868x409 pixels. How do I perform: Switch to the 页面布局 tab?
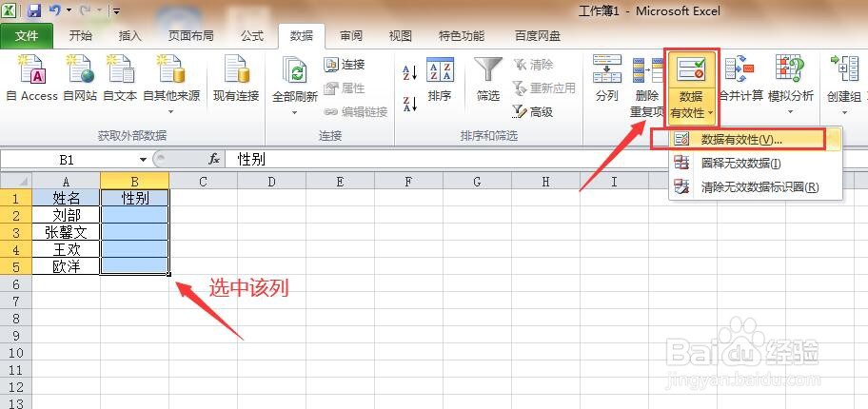click(x=191, y=36)
